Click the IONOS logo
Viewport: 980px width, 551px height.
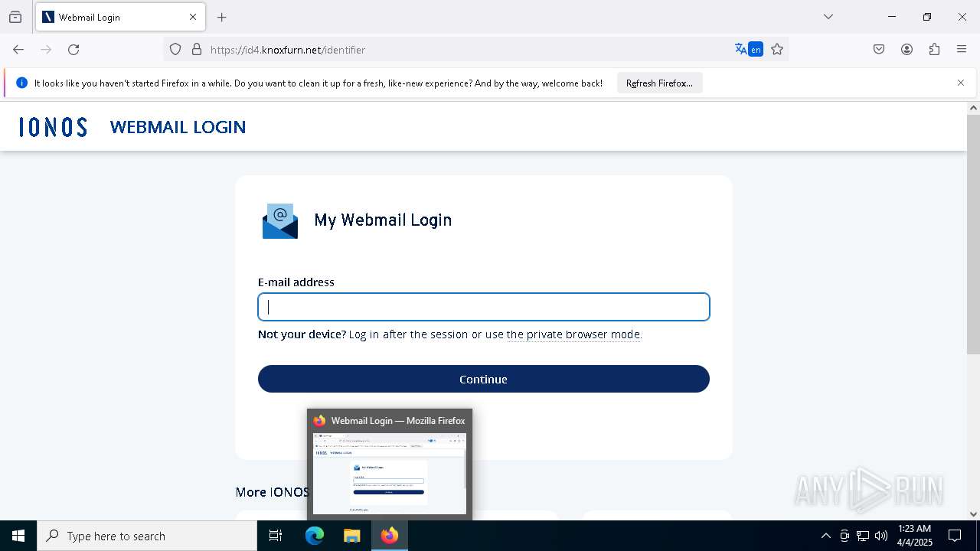tap(54, 127)
